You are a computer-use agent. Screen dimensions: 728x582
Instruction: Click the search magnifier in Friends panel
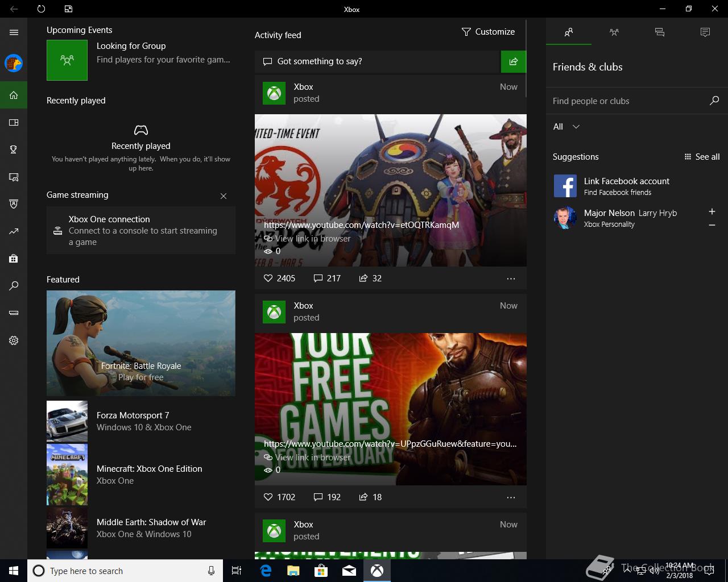pyautogui.click(x=714, y=101)
